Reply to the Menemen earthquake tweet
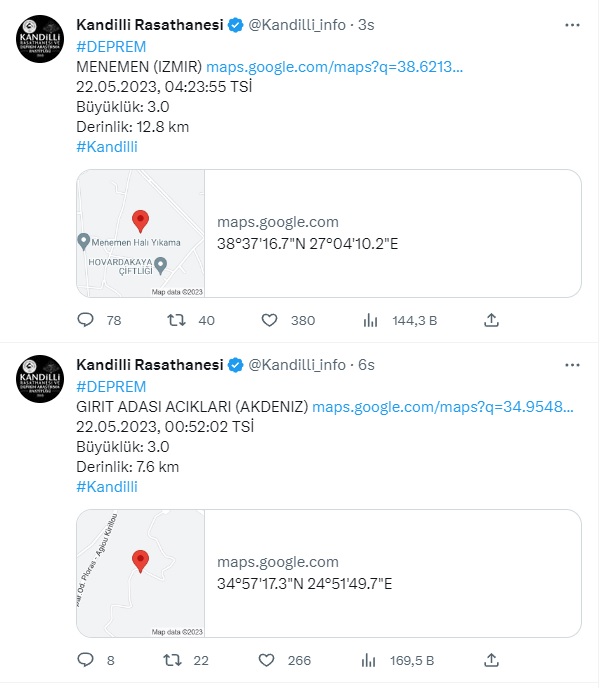The image size is (601, 688). point(86,320)
